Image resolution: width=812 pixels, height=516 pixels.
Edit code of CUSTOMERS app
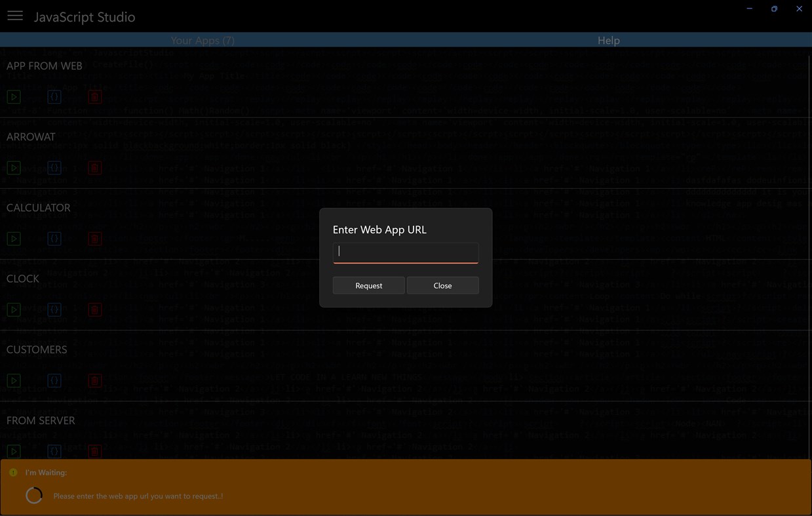(54, 380)
